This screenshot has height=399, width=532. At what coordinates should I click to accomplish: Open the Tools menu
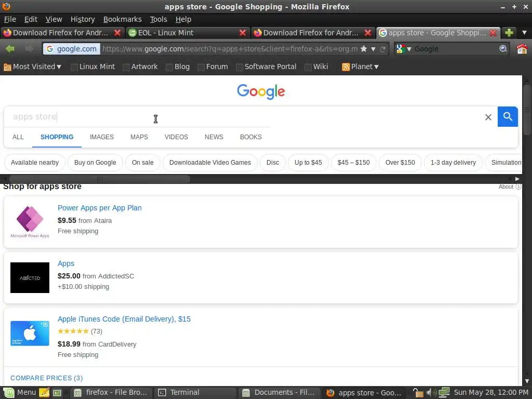[x=158, y=19]
